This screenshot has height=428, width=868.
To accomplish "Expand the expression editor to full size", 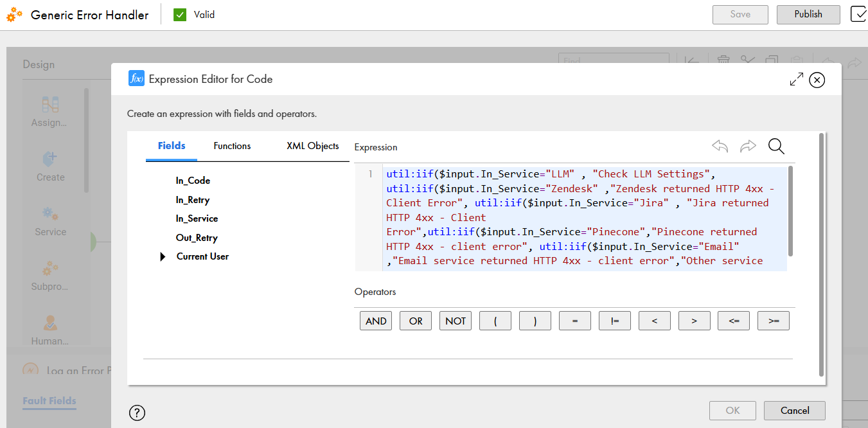I will pos(796,80).
